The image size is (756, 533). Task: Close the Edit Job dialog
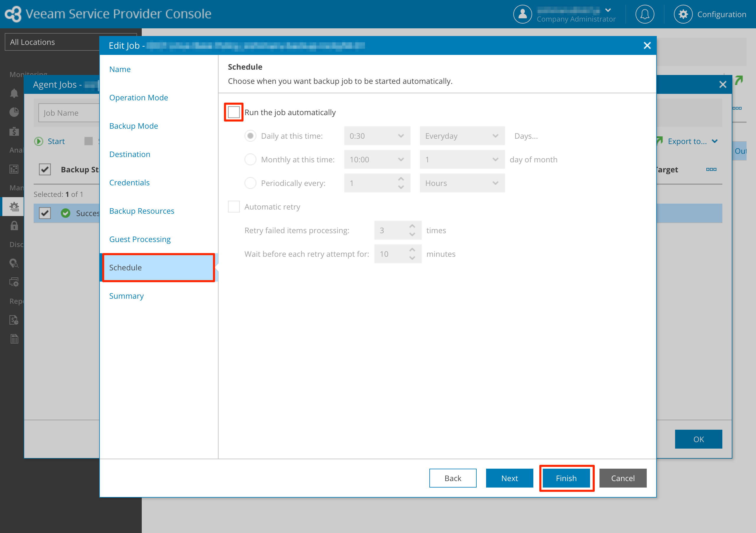(x=647, y=45)
